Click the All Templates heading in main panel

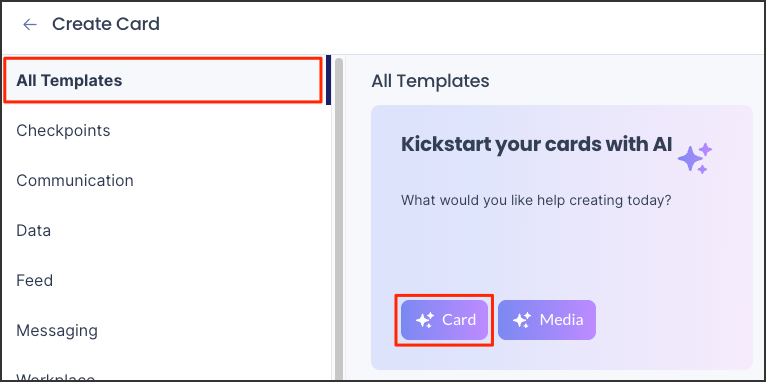430,81
